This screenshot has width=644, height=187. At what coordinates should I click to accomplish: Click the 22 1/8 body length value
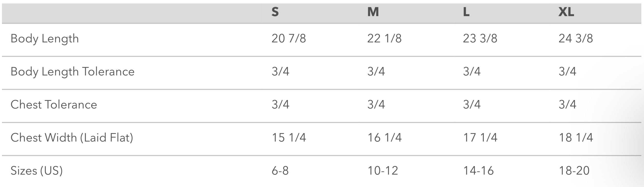[x=384, y=38]
